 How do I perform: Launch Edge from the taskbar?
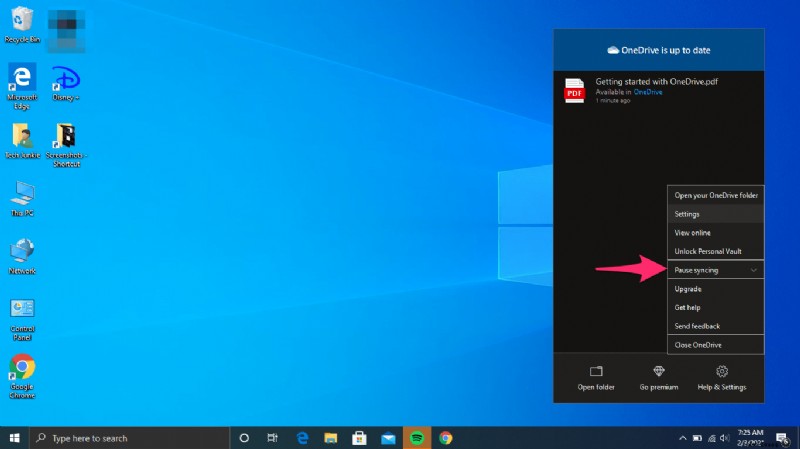tap(302, 438)
